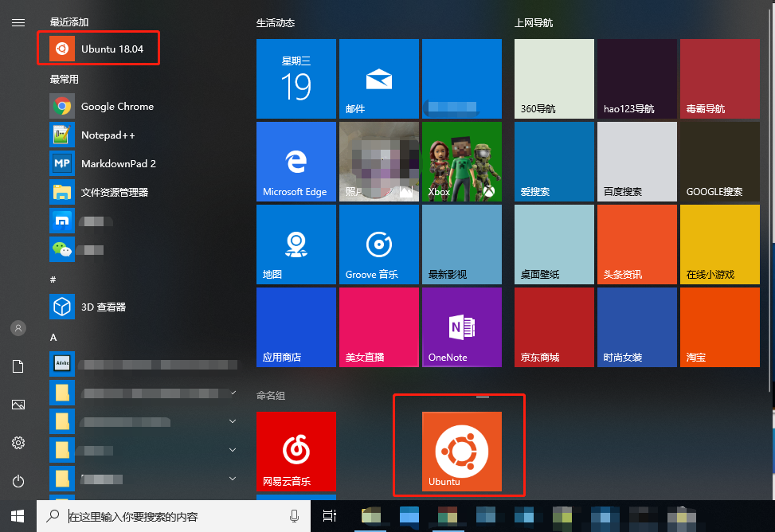775x532 pixels.
Task: Open the 360导航 tile
Action: tap(554, 79)
